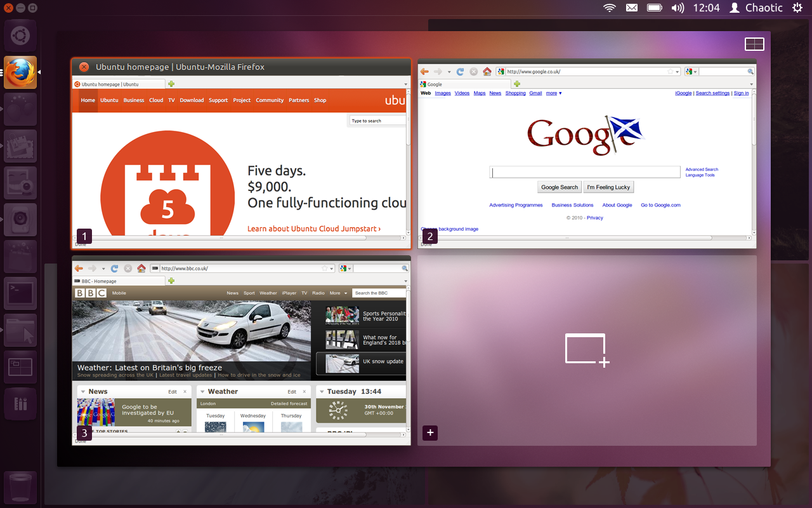
Task: Open Download in Ubuntu site navigation
Action: (x=192, y=100)
